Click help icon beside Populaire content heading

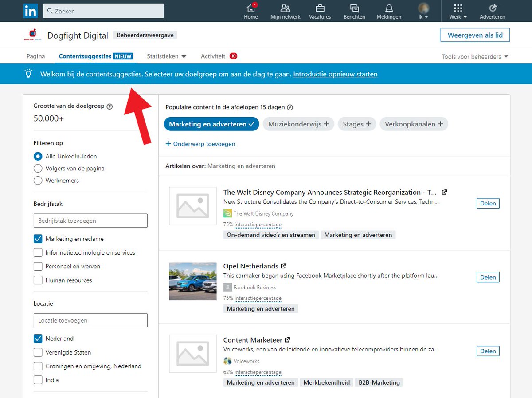(290, 107)
